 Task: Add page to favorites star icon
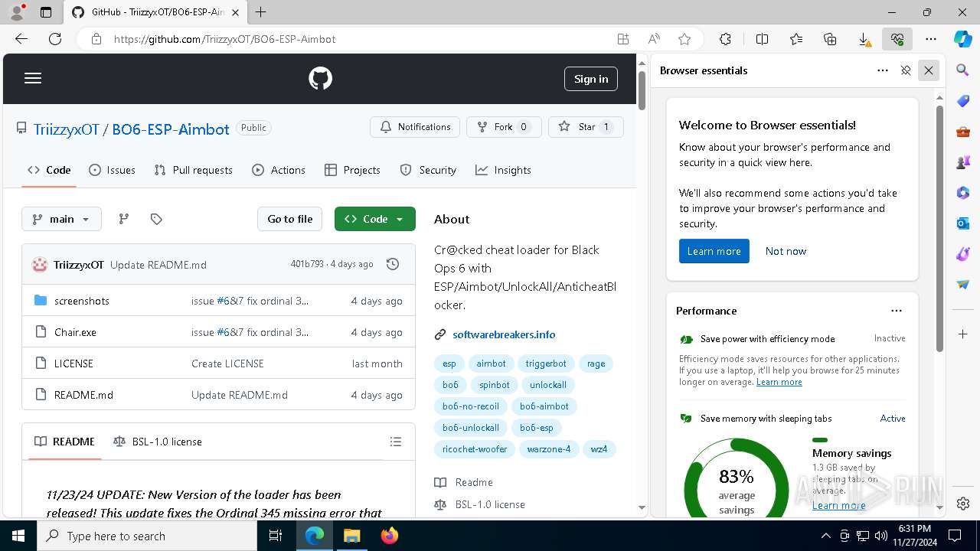coord(684,39)
